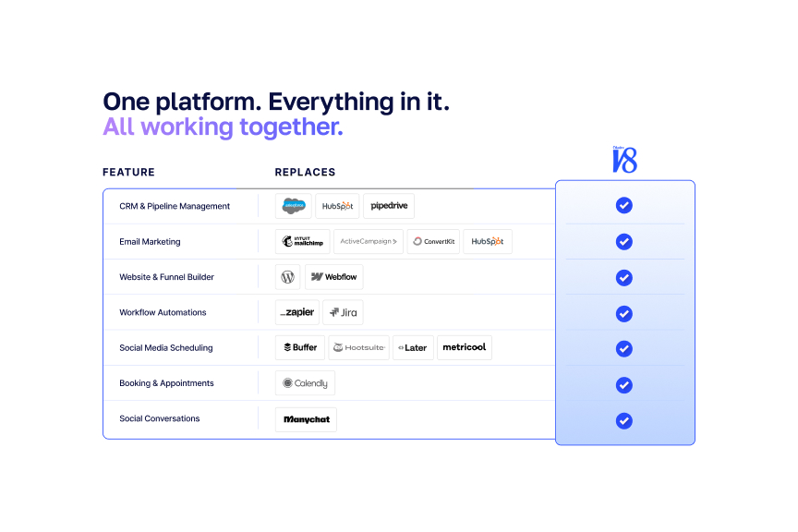Click the Jira logo

(343, 312)
